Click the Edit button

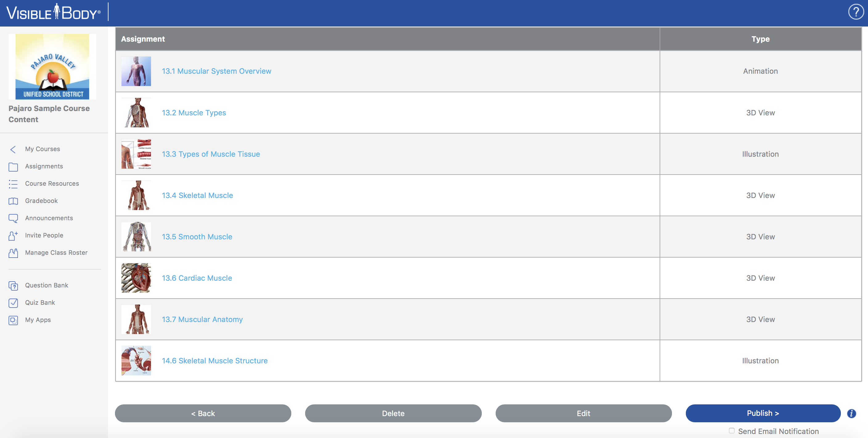[x=583, y=413]
